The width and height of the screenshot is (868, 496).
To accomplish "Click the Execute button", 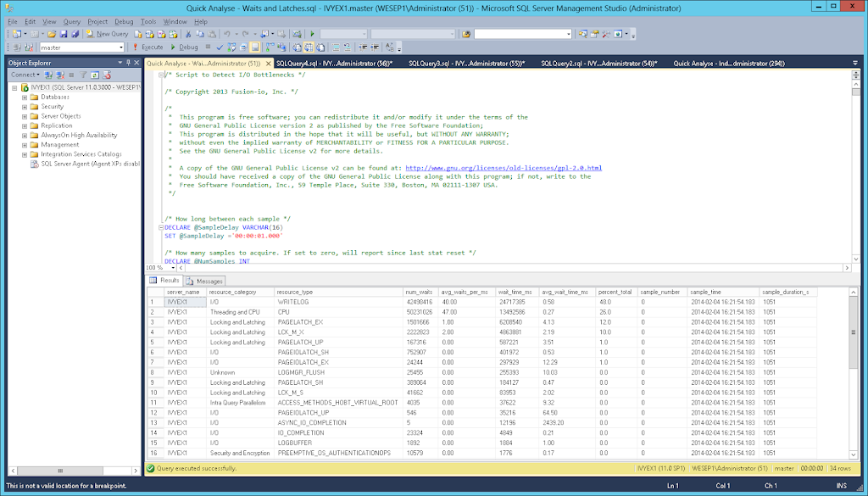I will (x=147, y=47).
